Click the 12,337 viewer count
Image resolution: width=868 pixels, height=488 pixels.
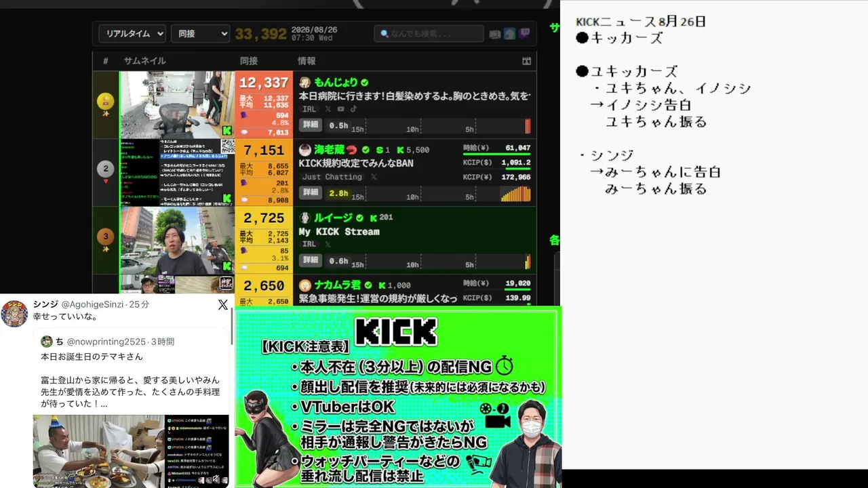pyautogui.click(x=264, y=83)
